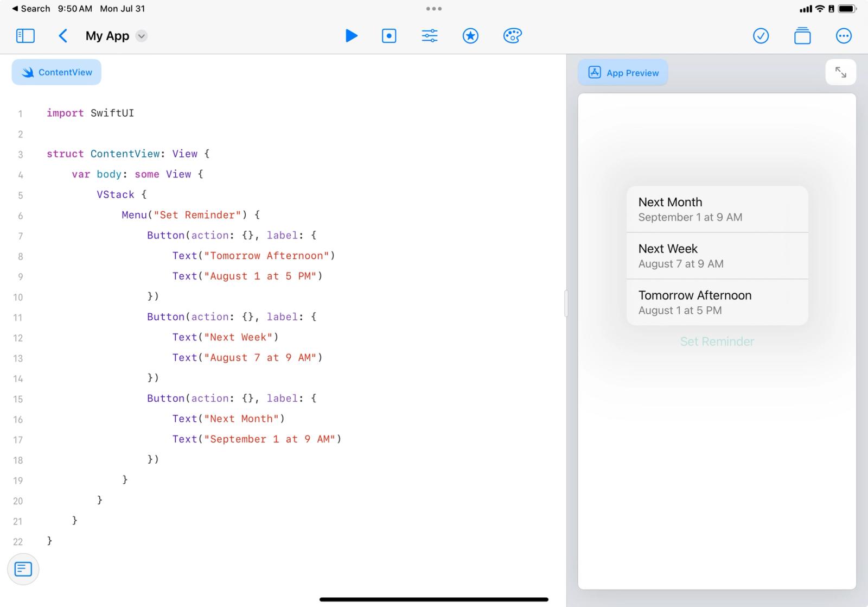Screen dimensions: 868x607
Task: Click Text("September 1 at 9 AM") line
Action: 257,439
